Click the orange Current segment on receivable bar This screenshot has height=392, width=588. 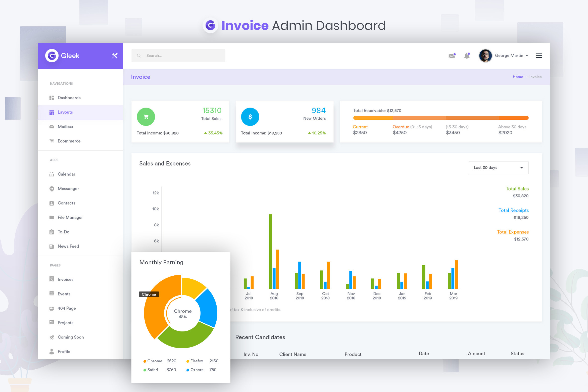(373, 118)
